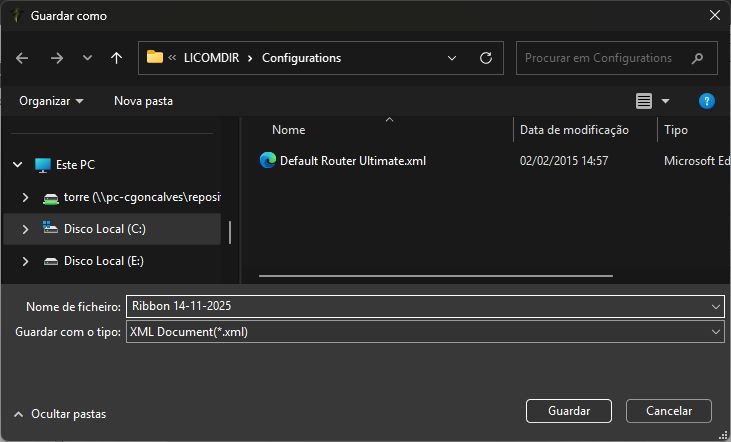Viewport: 731px width, 442px height.
Task: Open the Organizar menu
Action: (x=51, y=101)
